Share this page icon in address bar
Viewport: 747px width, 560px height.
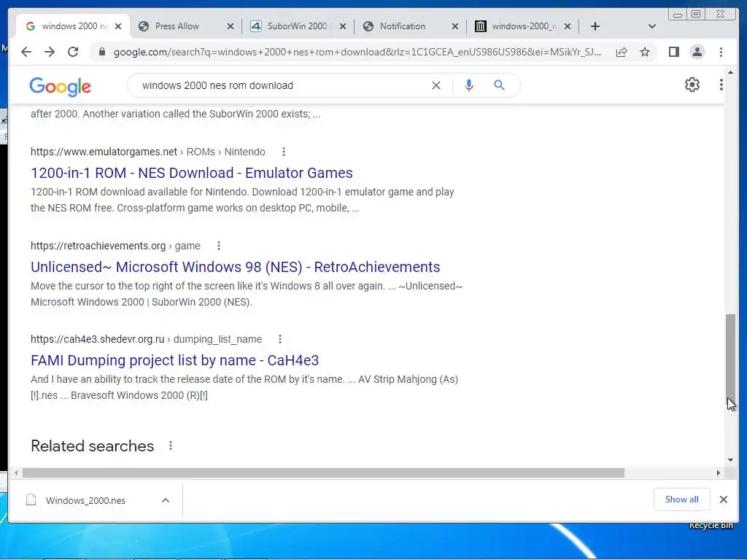(622, 52)
